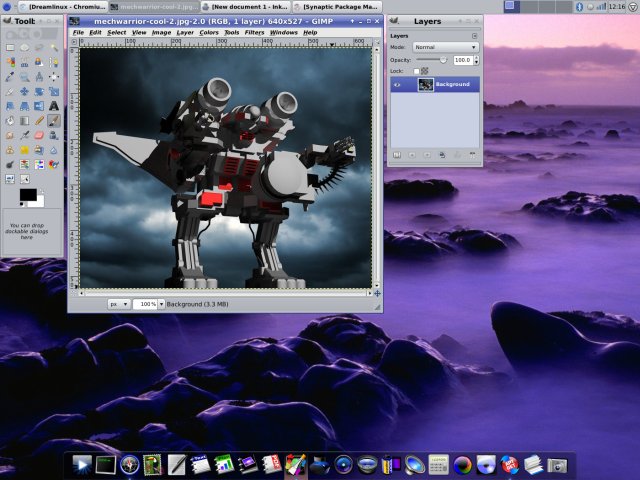This screenshot has width=640, height=480.
Task: Open the Layer menu
Action: coord(185,33)
